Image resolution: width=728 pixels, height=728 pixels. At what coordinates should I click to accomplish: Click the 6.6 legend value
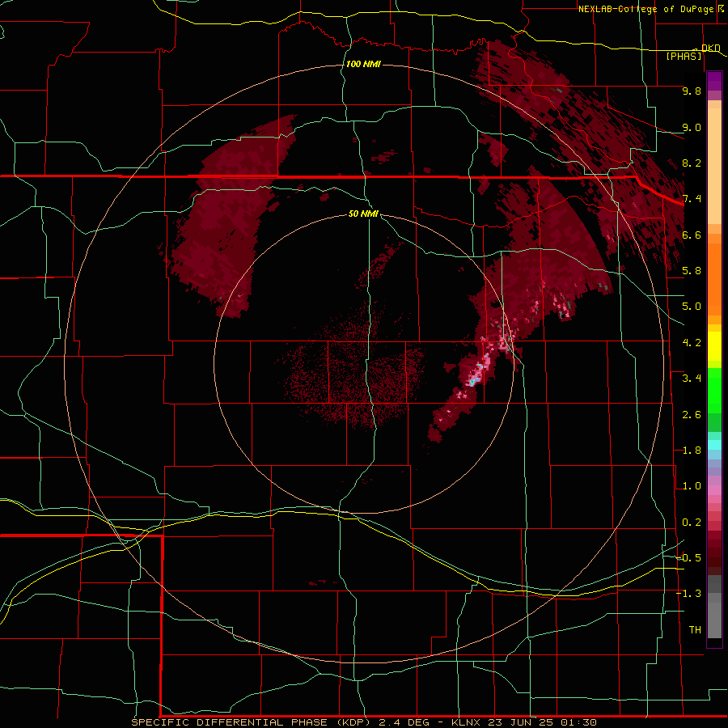(x=692, y=235)
